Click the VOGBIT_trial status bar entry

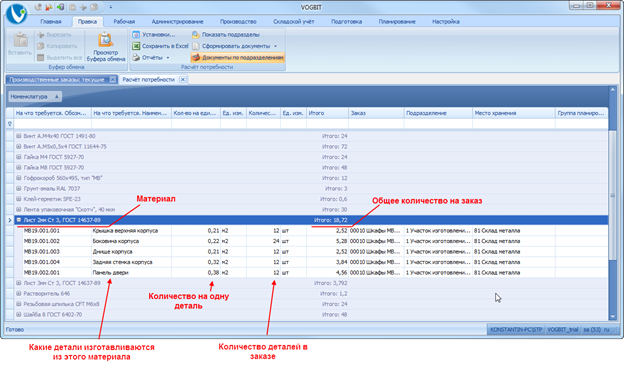coord(562,330)
